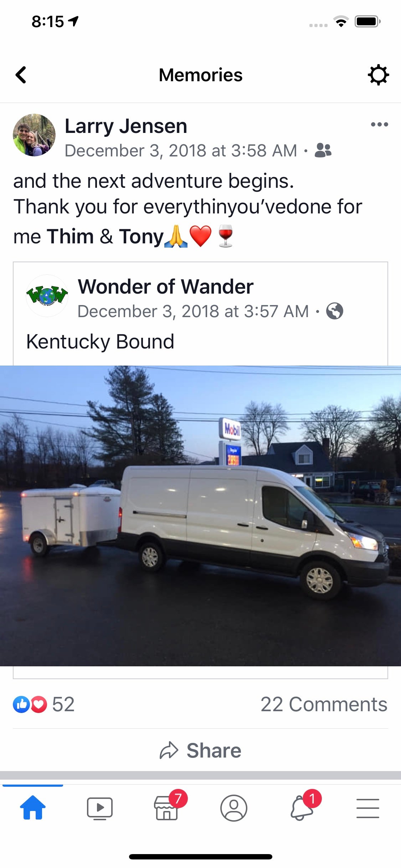401x868 pixels.
Task: Open Larry Jensen's profile picture
Action: click(34, 135)
